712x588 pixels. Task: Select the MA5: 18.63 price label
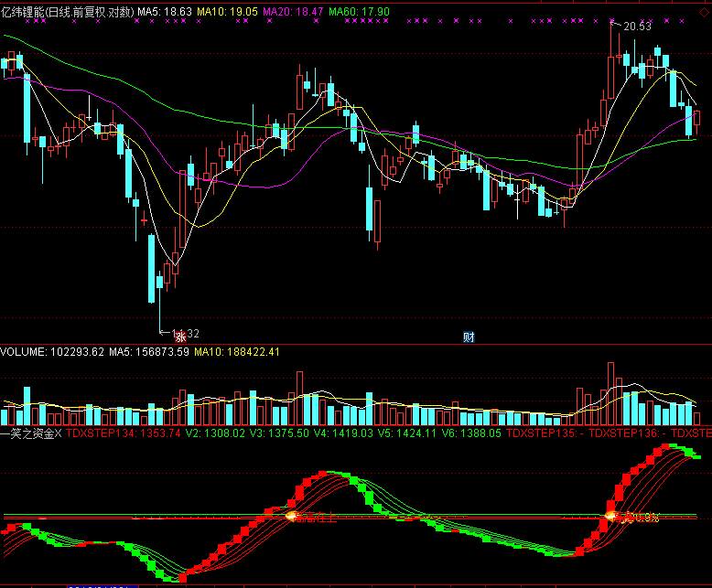point(165,9)
